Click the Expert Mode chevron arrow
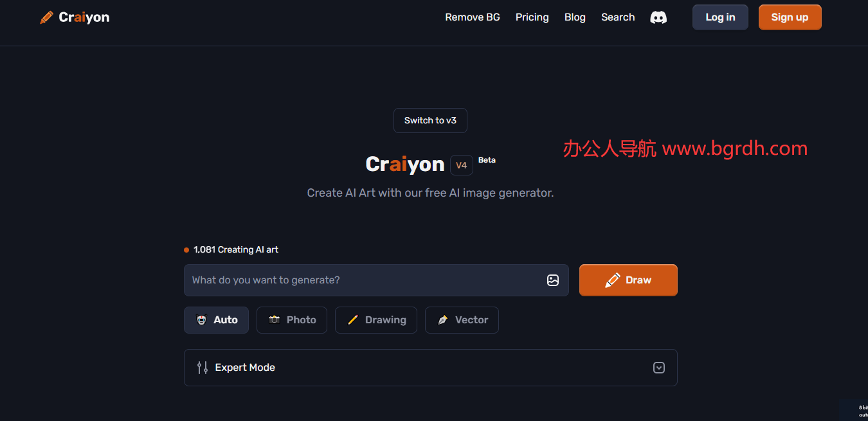This screenshot has width=868, height=421. point(658,367)
